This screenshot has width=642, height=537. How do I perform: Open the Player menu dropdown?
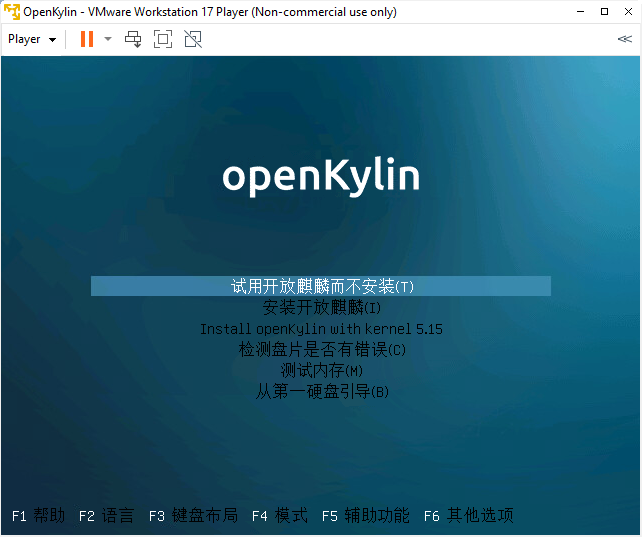pos(32,39)
